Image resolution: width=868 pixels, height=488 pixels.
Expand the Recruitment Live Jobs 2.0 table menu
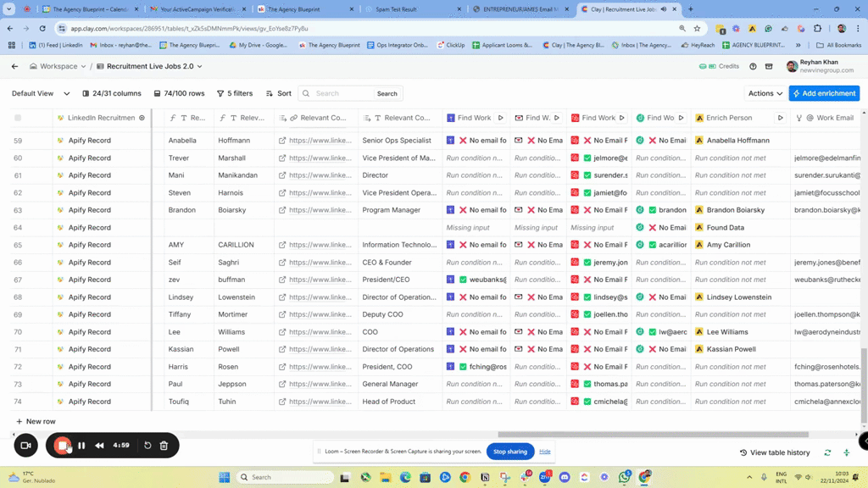point(149,66)
